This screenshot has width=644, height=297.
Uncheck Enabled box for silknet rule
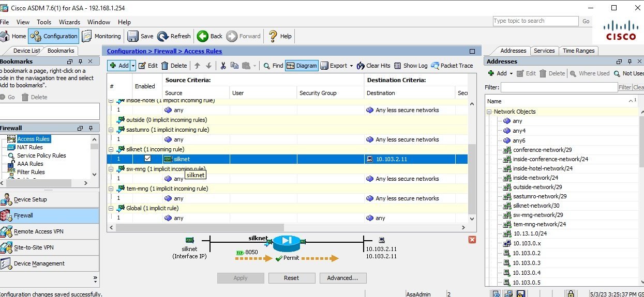[147, 159]
